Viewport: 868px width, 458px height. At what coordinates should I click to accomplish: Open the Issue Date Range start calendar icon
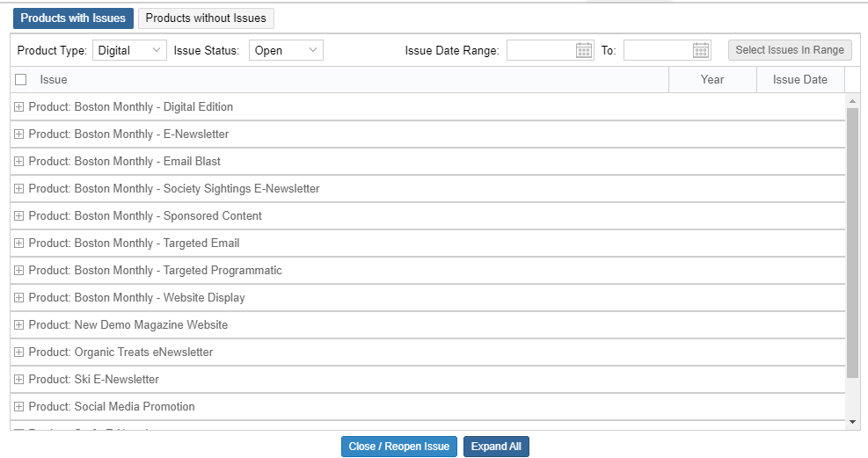(x=583, y=50)
